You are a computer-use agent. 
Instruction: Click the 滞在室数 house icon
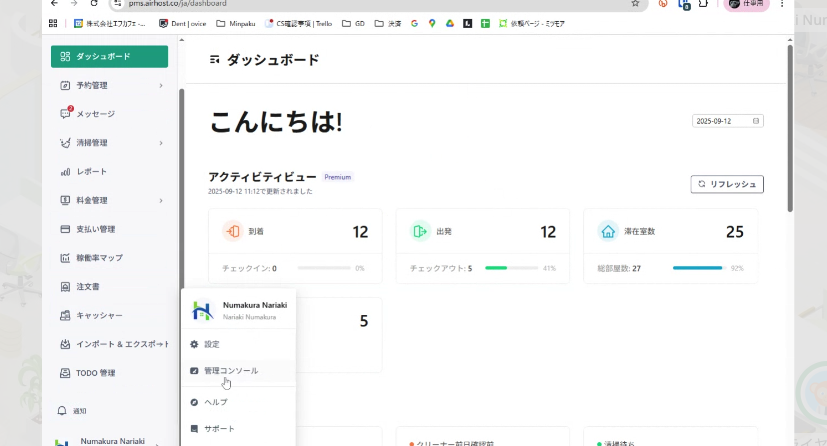tap(607, 232)
